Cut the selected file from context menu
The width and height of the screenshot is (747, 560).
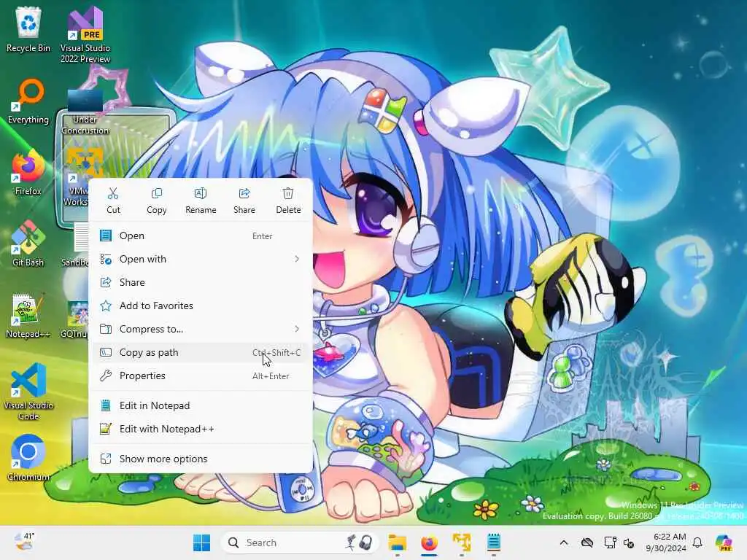coord(113,201)
